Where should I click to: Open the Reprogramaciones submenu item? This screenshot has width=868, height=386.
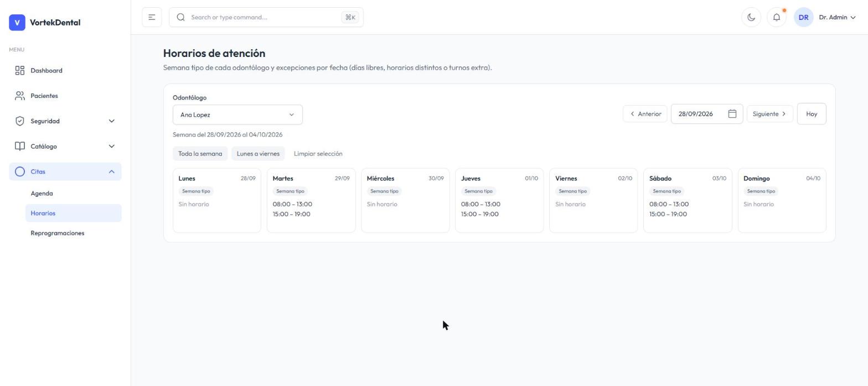pos(74,233)
